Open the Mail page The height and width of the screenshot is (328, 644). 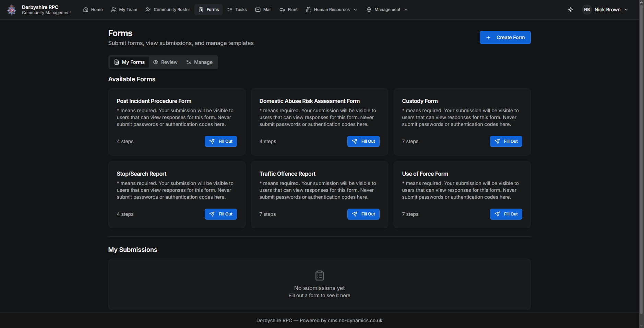click(263, 10)
